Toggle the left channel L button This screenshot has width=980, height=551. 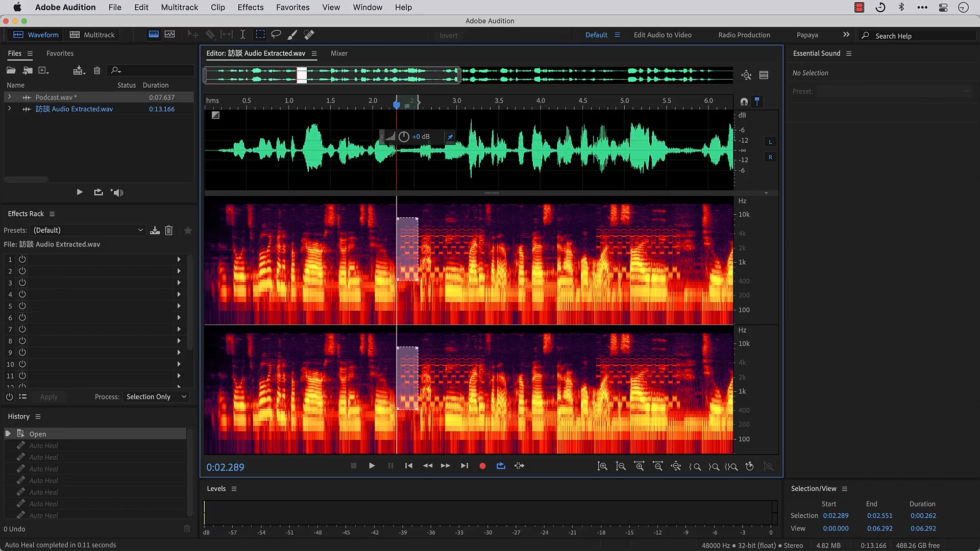pyautogui.click(x=770, y=142)
